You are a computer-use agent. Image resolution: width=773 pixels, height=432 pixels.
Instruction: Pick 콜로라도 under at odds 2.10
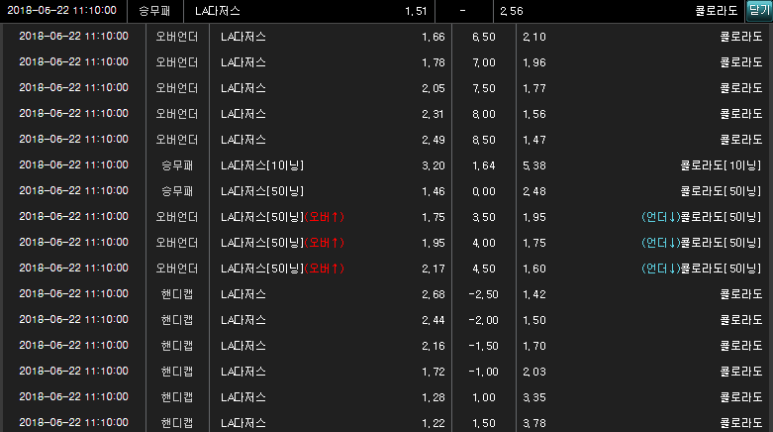tap(643, 36)
